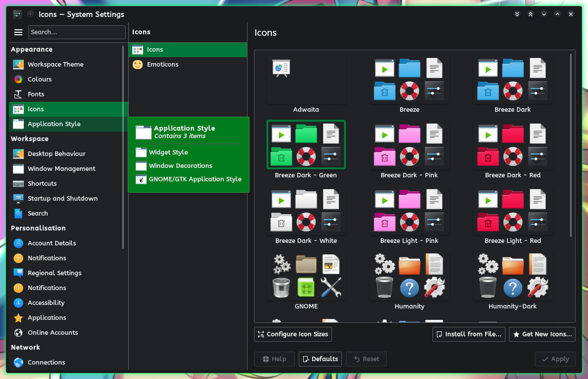Click the Emoticons smiley icon
The height and width of the screenshot is (379, 588).
point(138,65)
